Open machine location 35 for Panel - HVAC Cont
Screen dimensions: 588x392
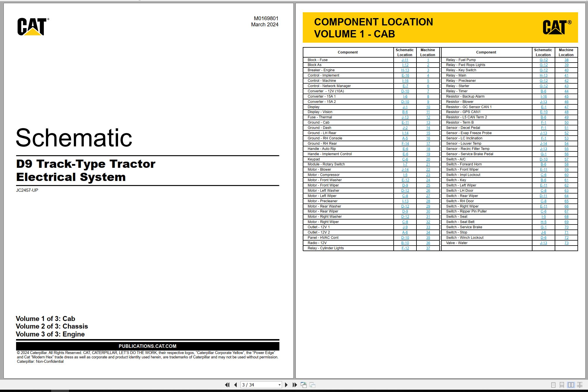428,238
